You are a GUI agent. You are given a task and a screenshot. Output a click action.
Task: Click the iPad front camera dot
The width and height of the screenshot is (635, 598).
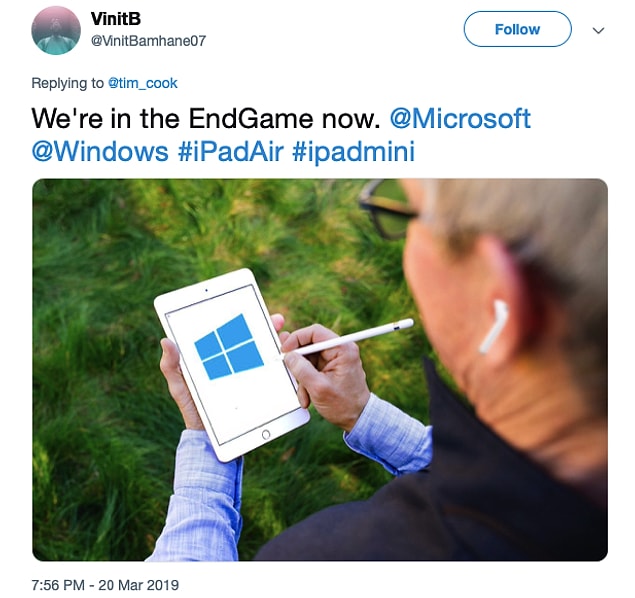coord(206,290)
